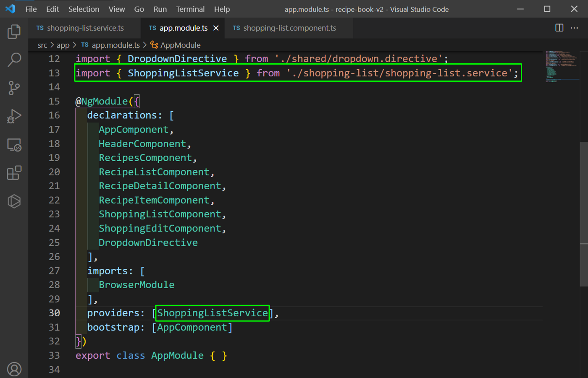588x378 pixels.
Task: Open the editor More Actions menu
Action: (574, 28)
